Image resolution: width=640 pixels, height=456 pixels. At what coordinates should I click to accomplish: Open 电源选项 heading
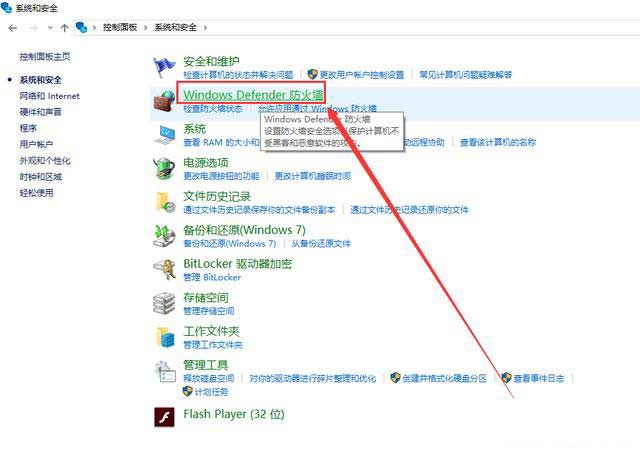(x=206, y=163)
